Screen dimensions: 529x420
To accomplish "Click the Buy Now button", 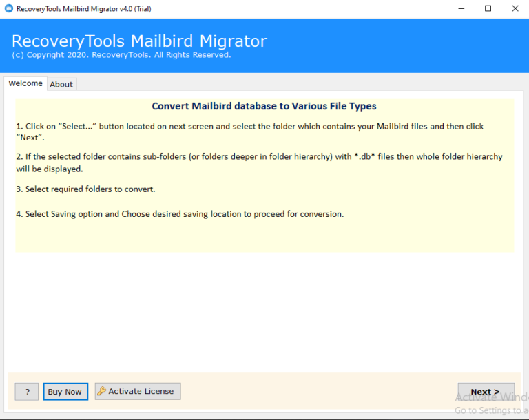I will pyautogui.click(x=65, y=392).
